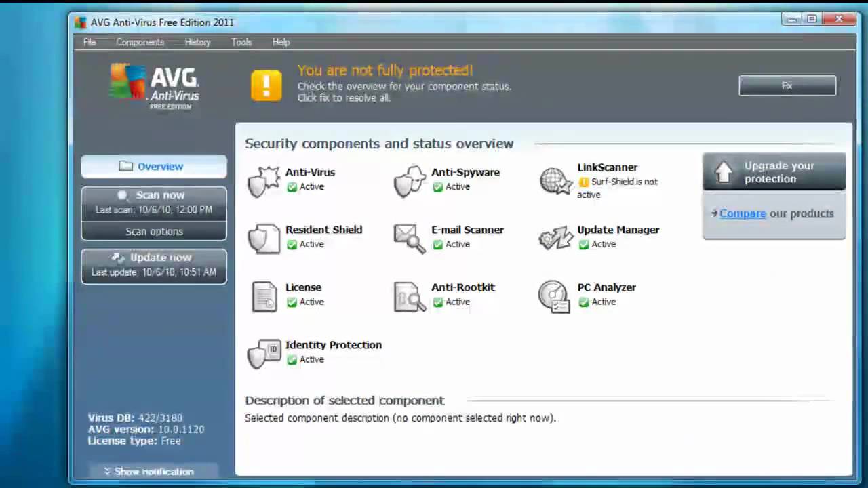Click 'Surf-Shield is not active' status text
The width and height of the screenshot is (868, 488).
pos(617,188)
